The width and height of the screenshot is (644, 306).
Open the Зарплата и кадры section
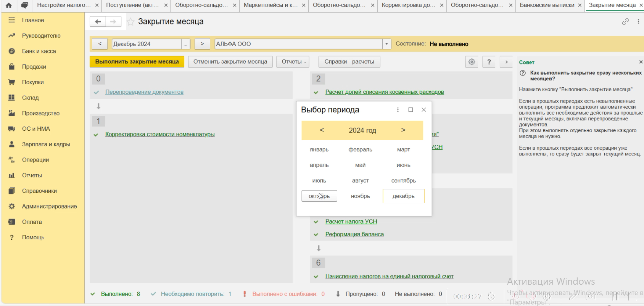point(46,144)
